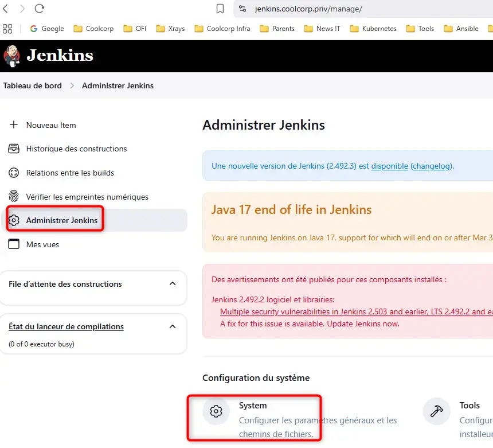This screenshot has width=493, height=448.
Task: Click '(0 of 0 executor busy)' text
Action: coord(41,344)
